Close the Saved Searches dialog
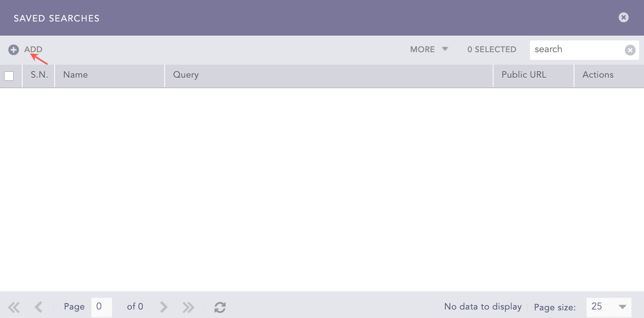The width and height of the screenshot is (644, 318). pos(623,17)
